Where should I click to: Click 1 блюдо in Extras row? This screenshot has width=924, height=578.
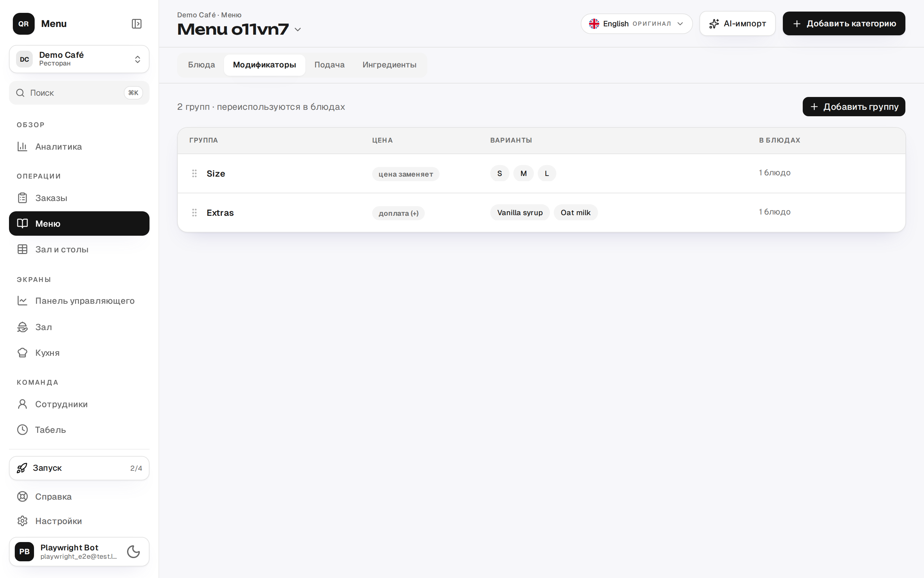click(x=774, y=212)
